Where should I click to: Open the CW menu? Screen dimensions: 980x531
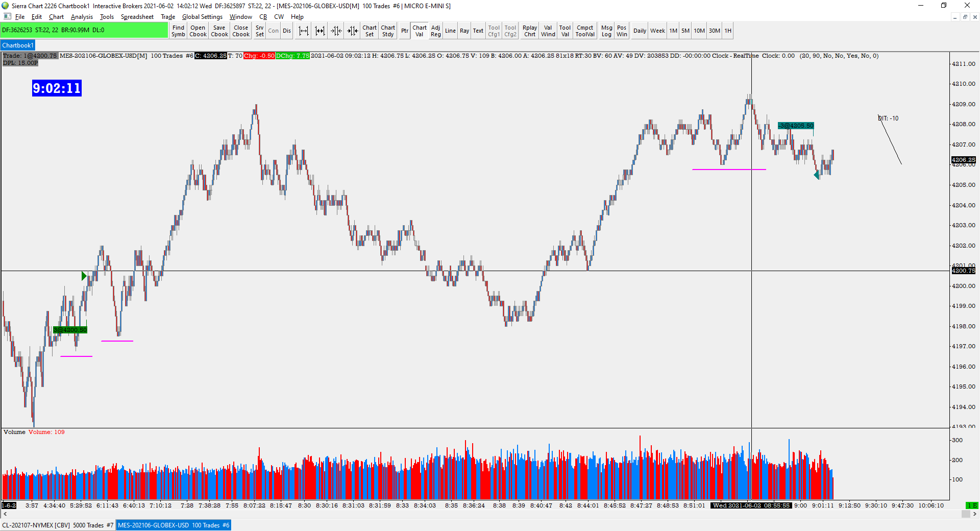[x=279, y=17]
